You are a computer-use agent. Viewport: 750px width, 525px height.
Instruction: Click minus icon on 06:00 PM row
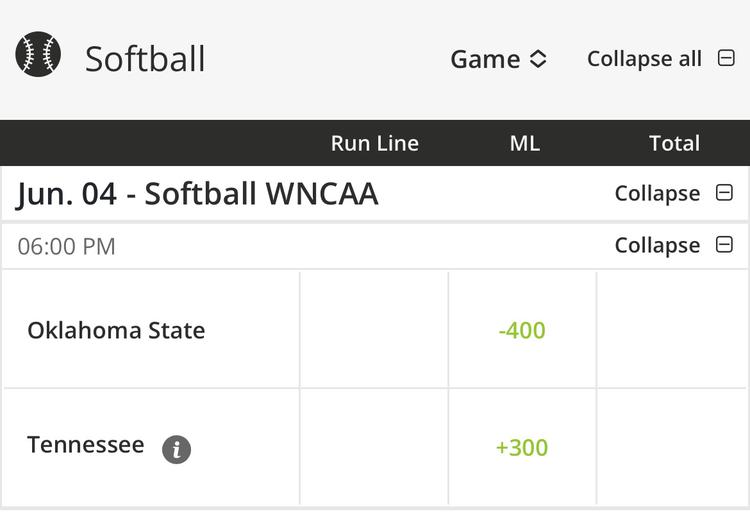[x=724, y=244]
